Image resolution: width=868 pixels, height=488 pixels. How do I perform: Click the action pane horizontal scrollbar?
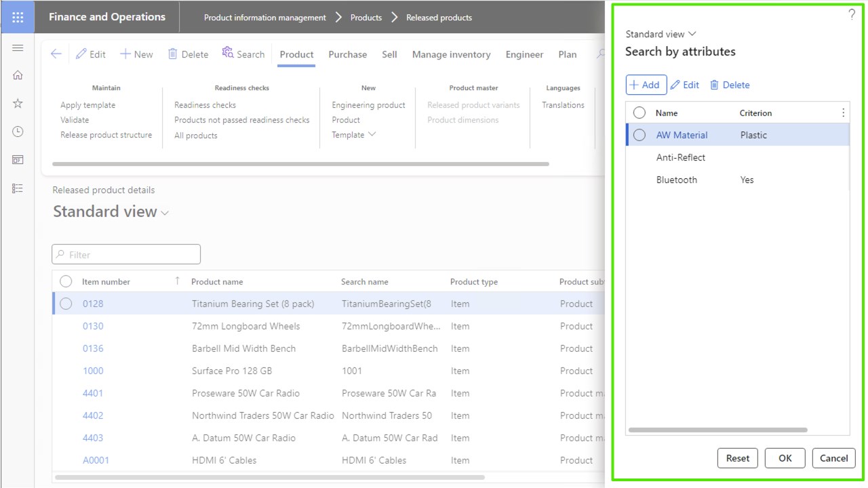(300, 164)
